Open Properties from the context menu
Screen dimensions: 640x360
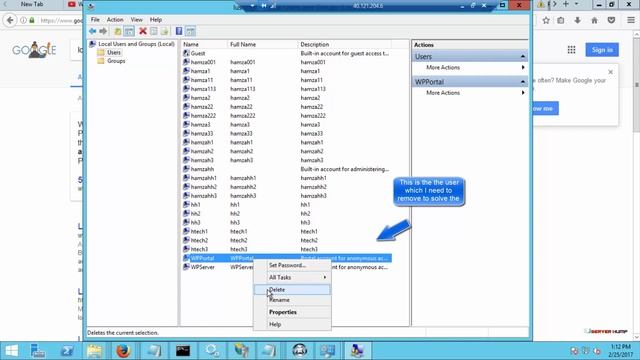(x=292, y=312)
